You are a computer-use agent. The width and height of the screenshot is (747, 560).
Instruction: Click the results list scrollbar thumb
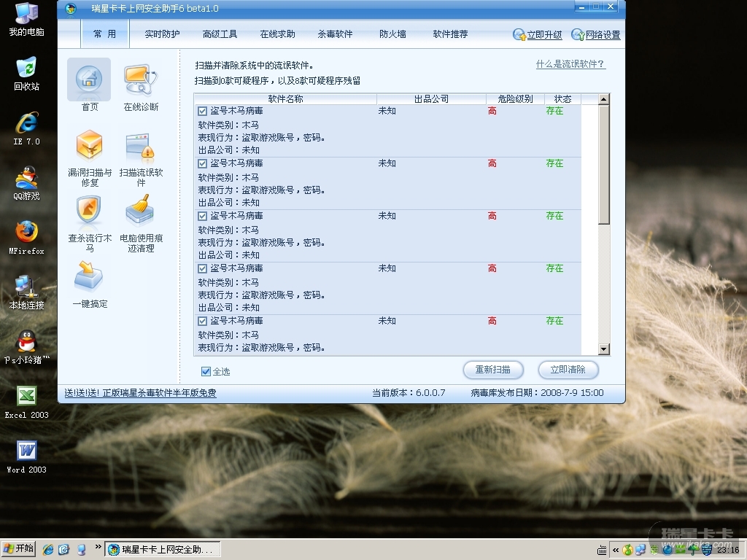[603, 165]
